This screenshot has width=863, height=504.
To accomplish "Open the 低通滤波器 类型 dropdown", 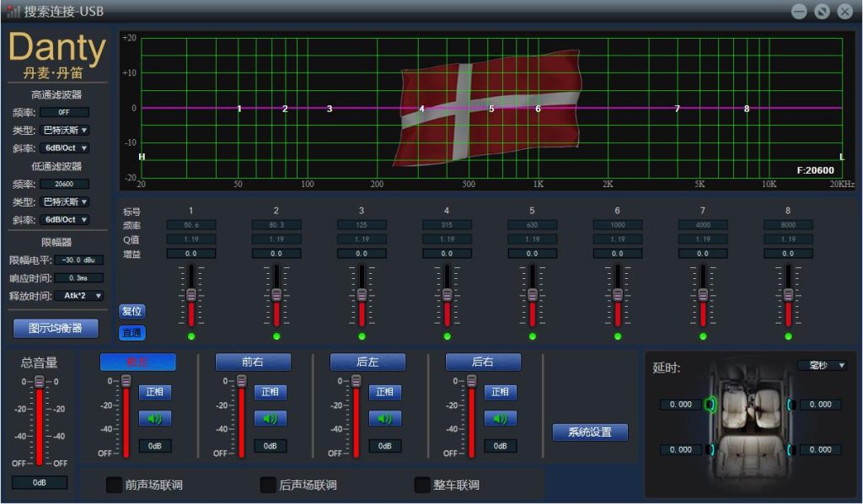I will (65, 202).
